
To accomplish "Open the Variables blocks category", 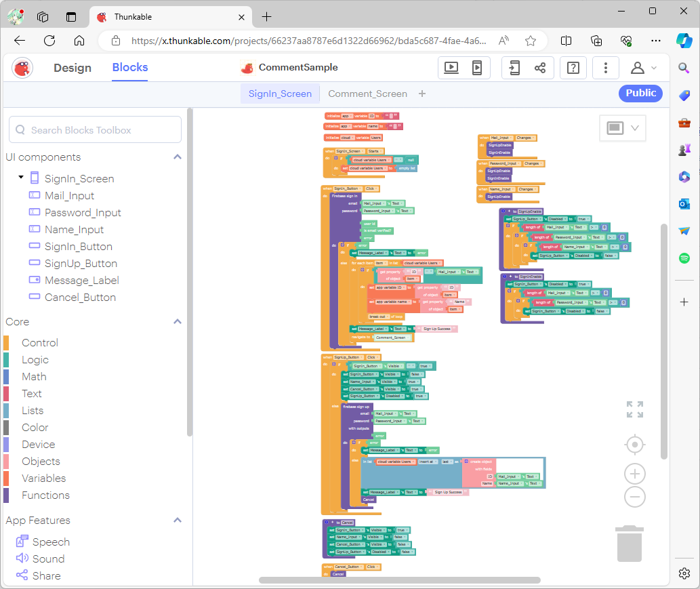I will pos(44,479).
